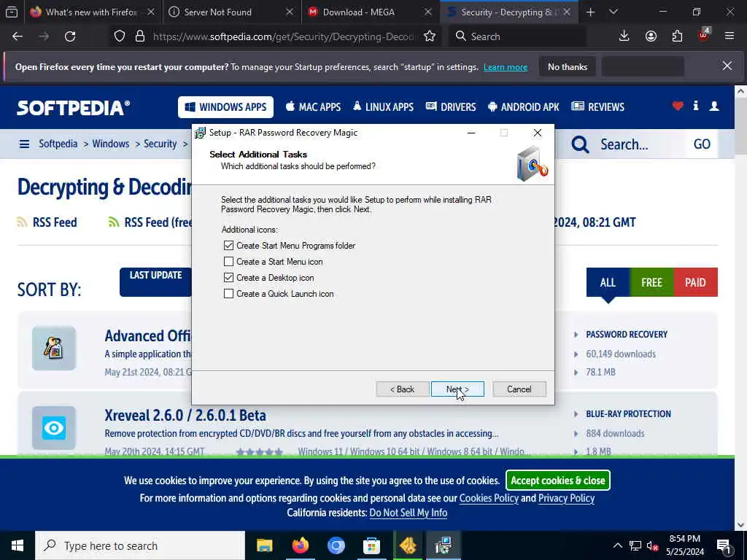747x560 pixels.
Task: Enable Create a Start Menu icon checkbox
Action: 228,262
